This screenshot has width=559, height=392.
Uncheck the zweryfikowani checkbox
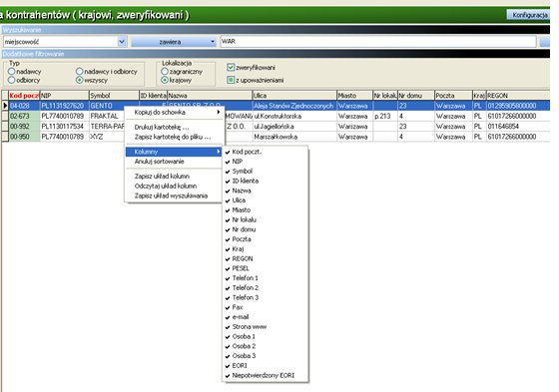[x=231, y=68]
